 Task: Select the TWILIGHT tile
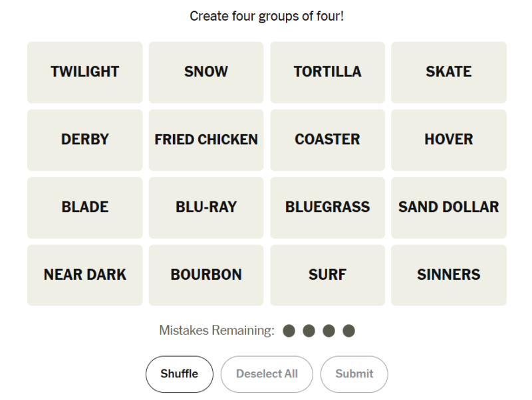85,72
